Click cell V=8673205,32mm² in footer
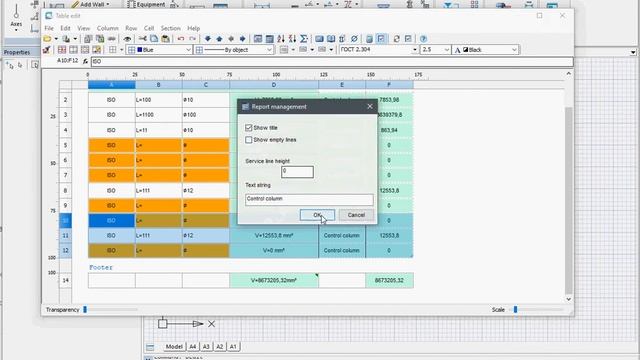 (x=274, y=280)
